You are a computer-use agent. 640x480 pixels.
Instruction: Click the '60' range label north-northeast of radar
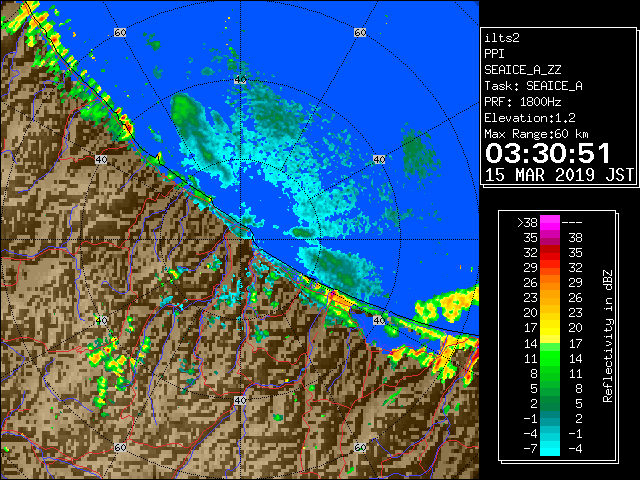click(360, 32)
